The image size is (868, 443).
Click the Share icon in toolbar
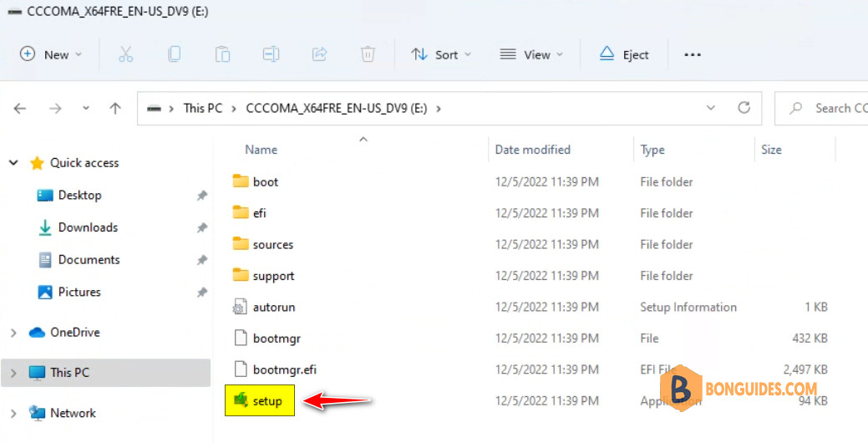[319, 54]
